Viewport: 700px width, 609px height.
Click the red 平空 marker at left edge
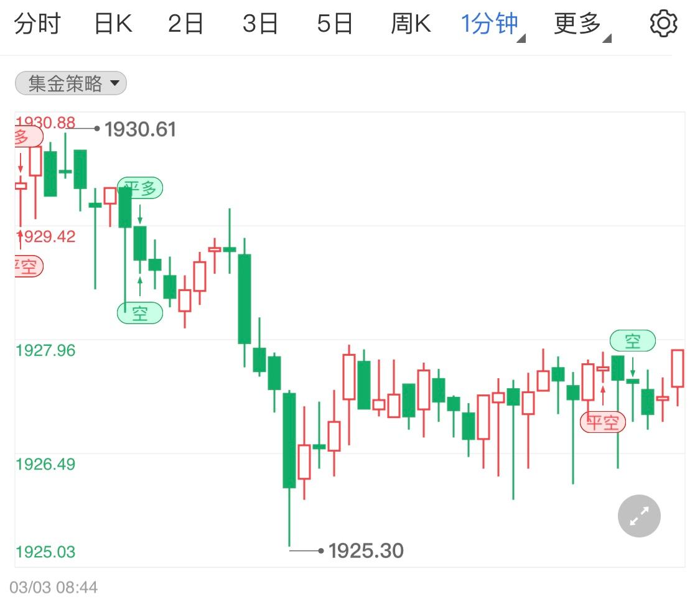point(29,266)
